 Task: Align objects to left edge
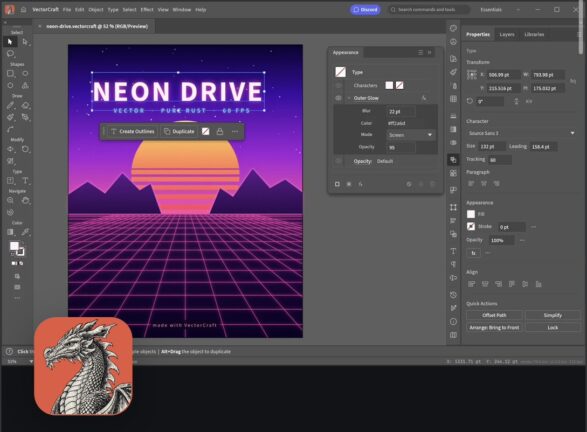tap(471, 284)
